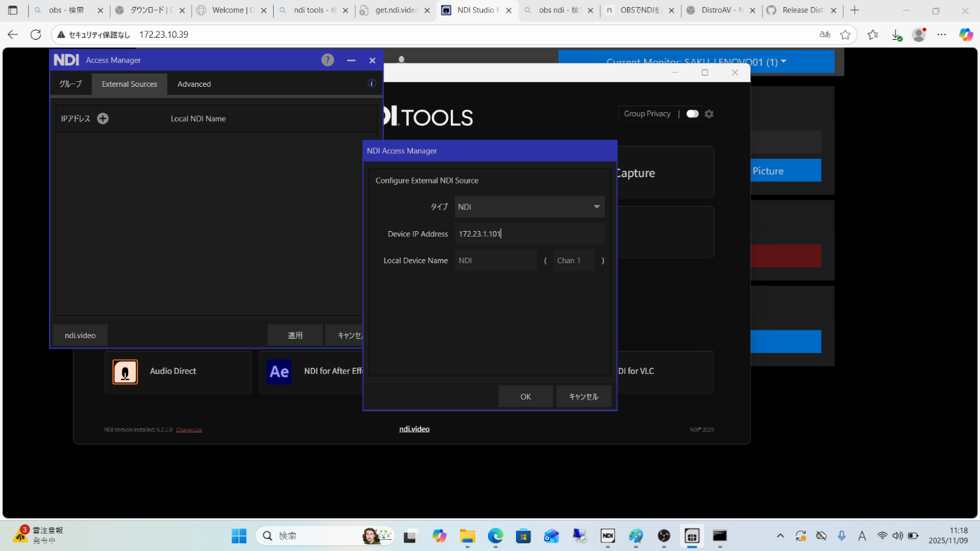
Task: Open browser downloads icon
Action: pyautogui.click(x=896, y=34)
